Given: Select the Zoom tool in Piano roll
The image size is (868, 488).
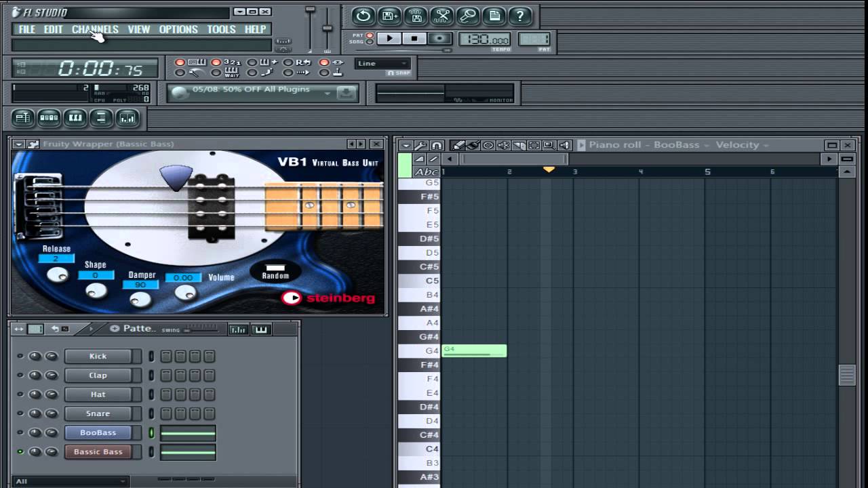Looking at the screenshot, I should 549,145.
